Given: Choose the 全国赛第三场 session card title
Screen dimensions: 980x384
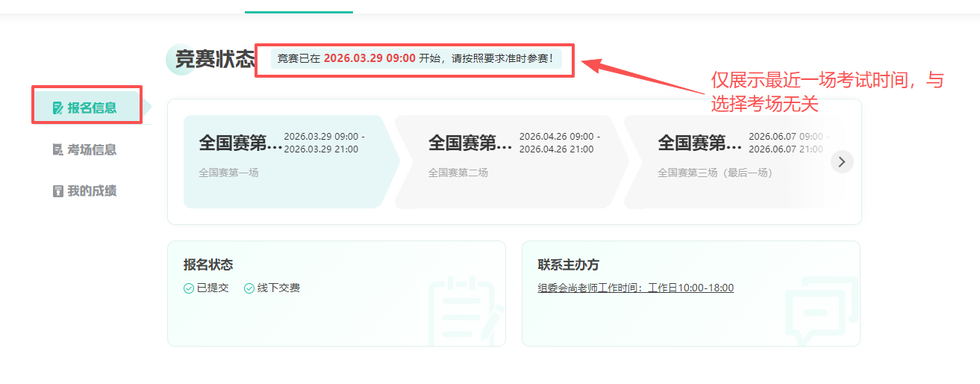Looking at the screenshot, I should coord(699,143).
